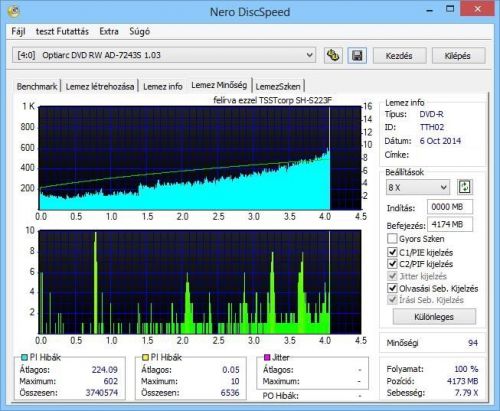Click the Sebesség value 7.79 X
The image size is (500, 411).
coord(467,393)
